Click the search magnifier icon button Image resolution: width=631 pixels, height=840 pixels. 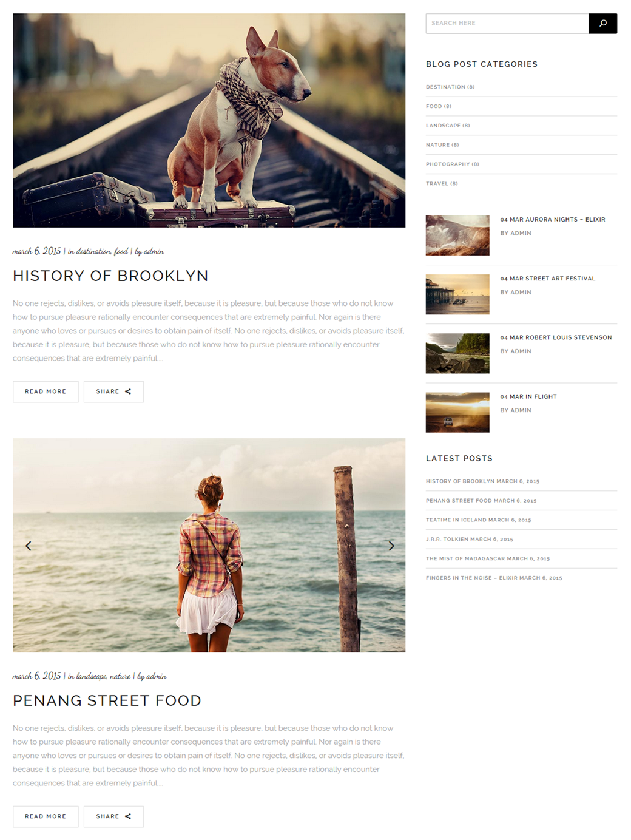pos(602,23)
